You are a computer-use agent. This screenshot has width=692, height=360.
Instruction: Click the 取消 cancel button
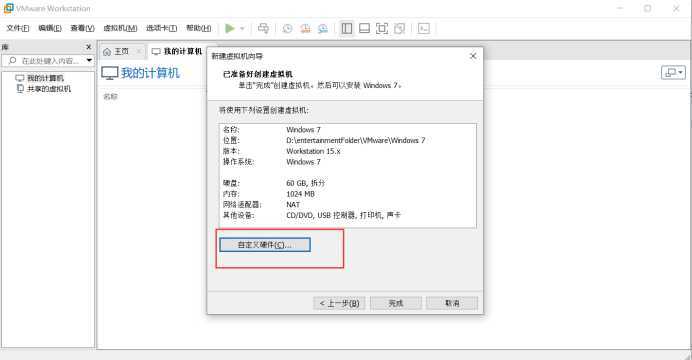coord(452,303)
